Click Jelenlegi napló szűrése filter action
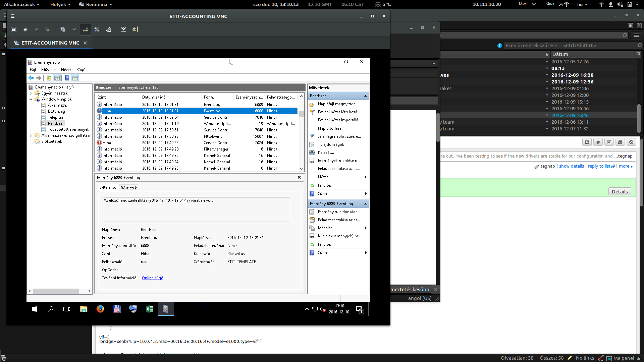The image size is (644, 362). coord(339,136)
